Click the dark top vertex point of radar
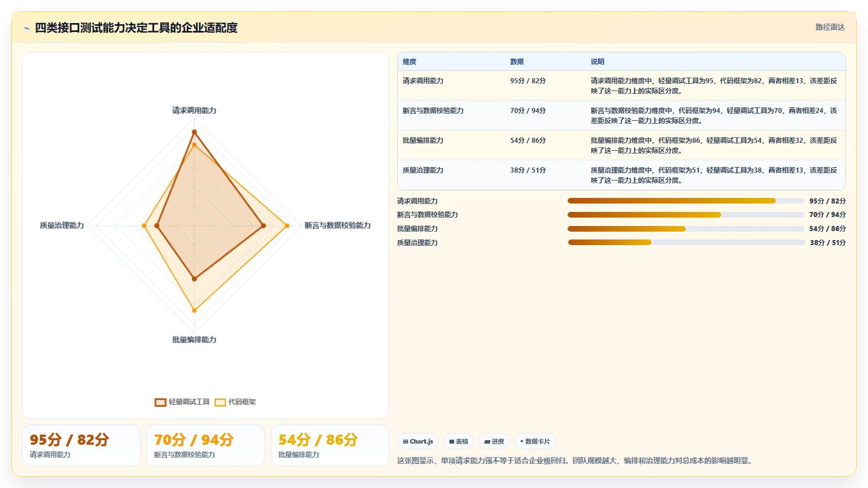The height and width of the screenshot is (488, 868). click(x=194, y=132)
